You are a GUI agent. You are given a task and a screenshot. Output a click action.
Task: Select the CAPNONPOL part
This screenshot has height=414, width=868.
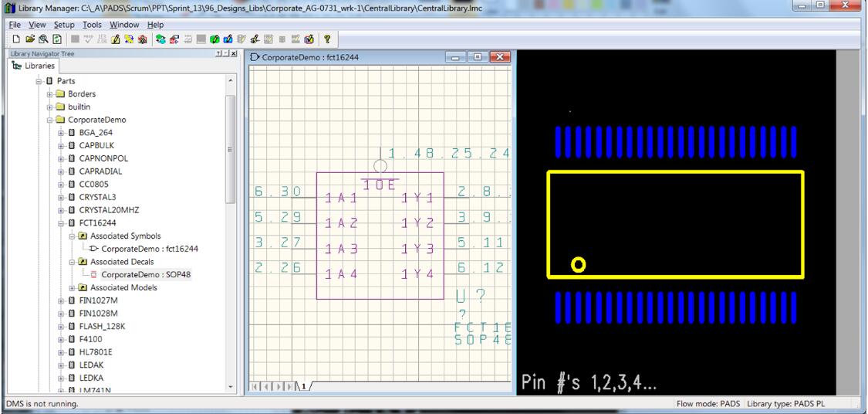[103, 158]
